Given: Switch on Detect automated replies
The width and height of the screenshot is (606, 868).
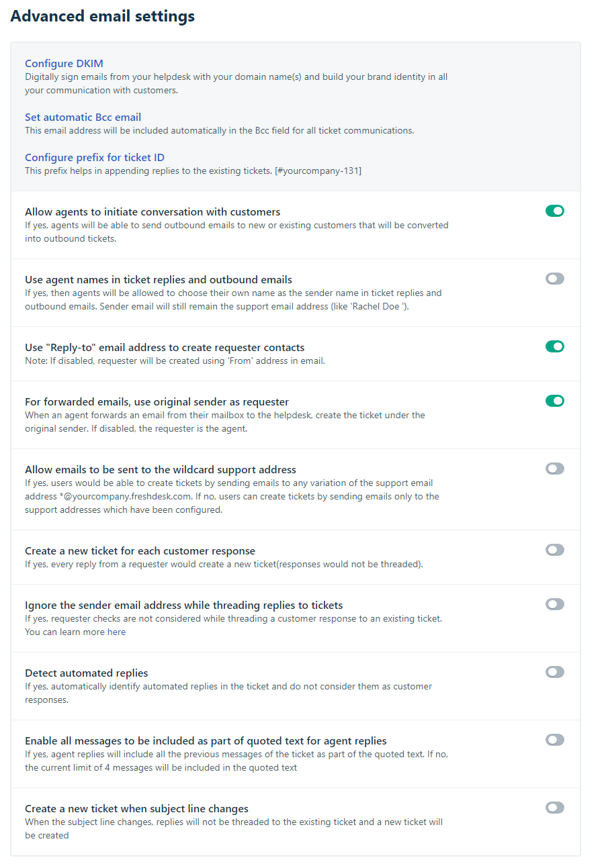Looking at the screenshot, I should (554, 673).
